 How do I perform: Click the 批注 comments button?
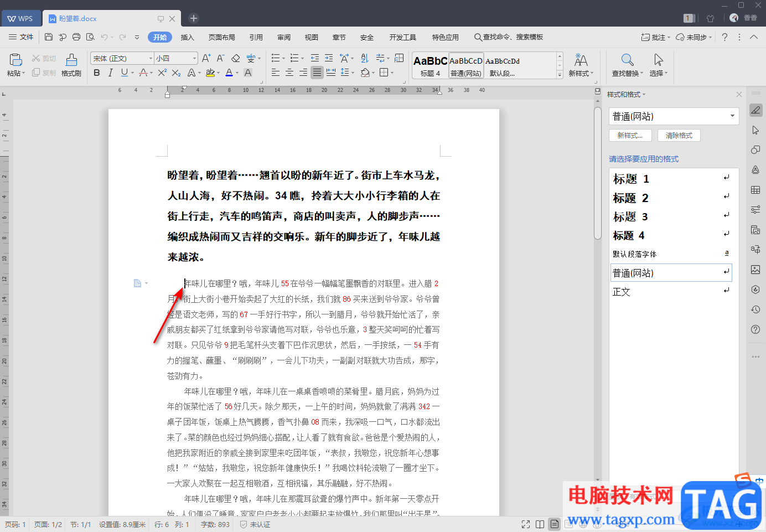(656, 37)
